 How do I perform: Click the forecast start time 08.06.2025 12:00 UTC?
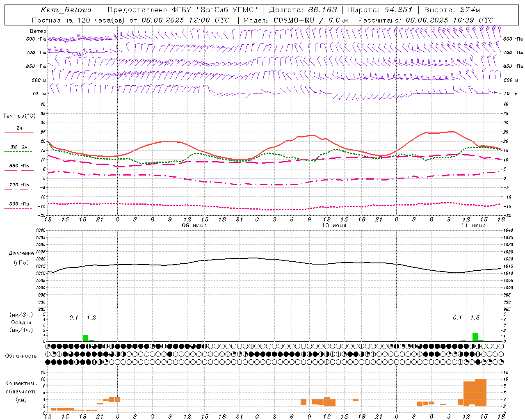click(185, 20)
